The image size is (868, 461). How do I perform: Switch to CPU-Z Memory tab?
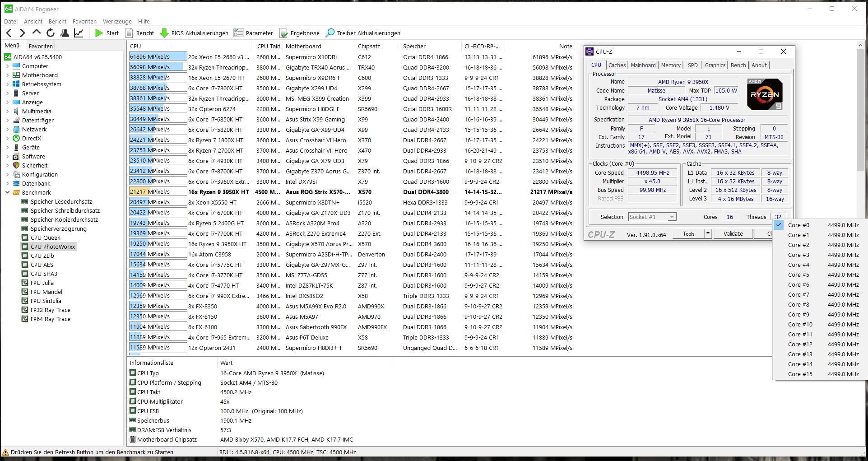(x=670, y=65)
